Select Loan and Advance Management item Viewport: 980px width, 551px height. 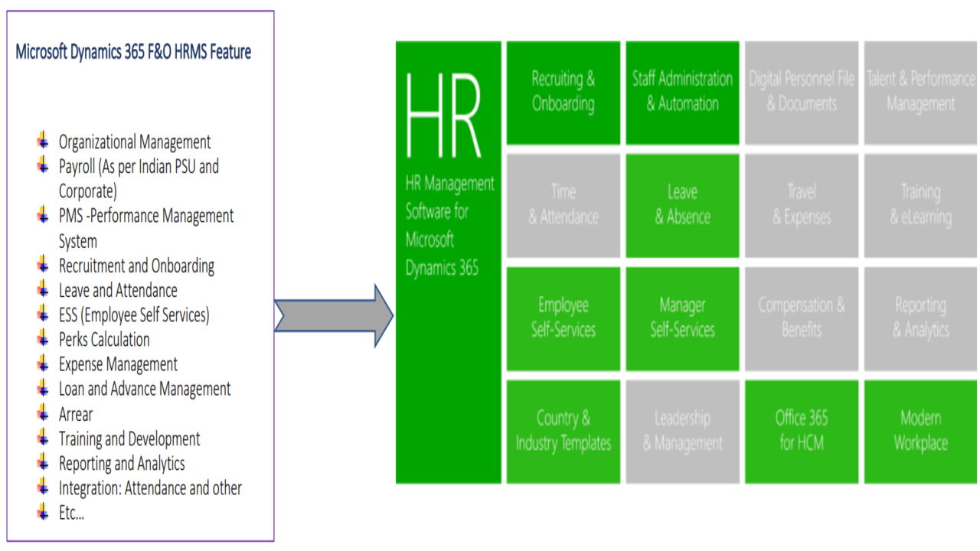(145, 390)
